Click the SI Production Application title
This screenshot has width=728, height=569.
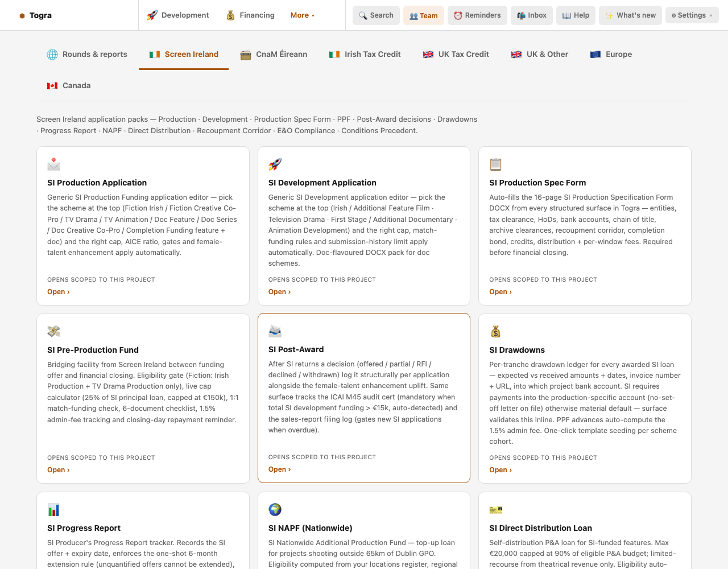[x=97, y=183]
